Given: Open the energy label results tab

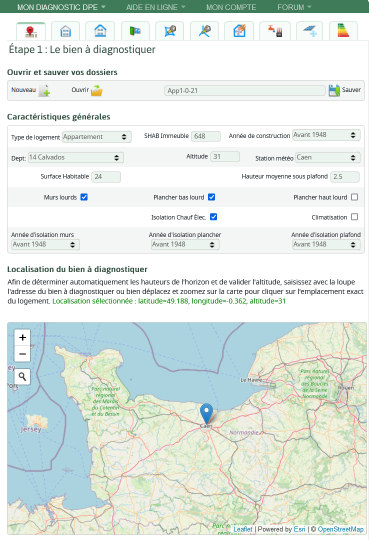Looking at the screenshot, I should [x=343, y=31].
